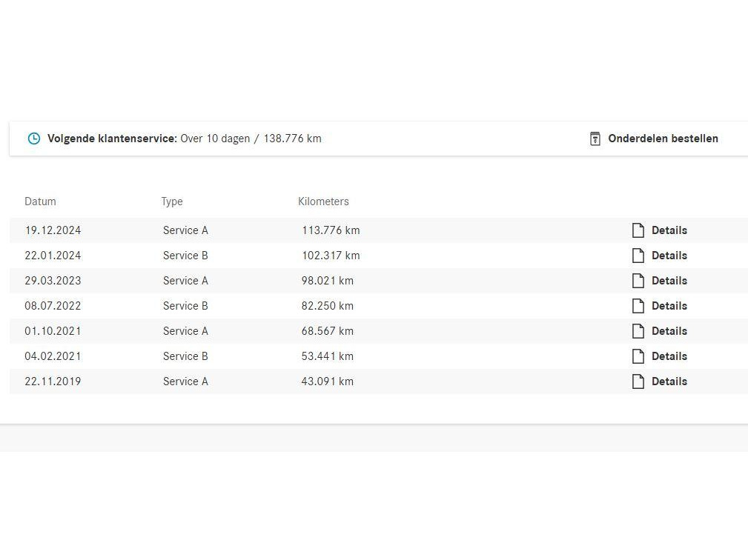The image size is (748, 560).
Task: Click document icon for 01.10.2021 service
Action: [x=638, y=331]
